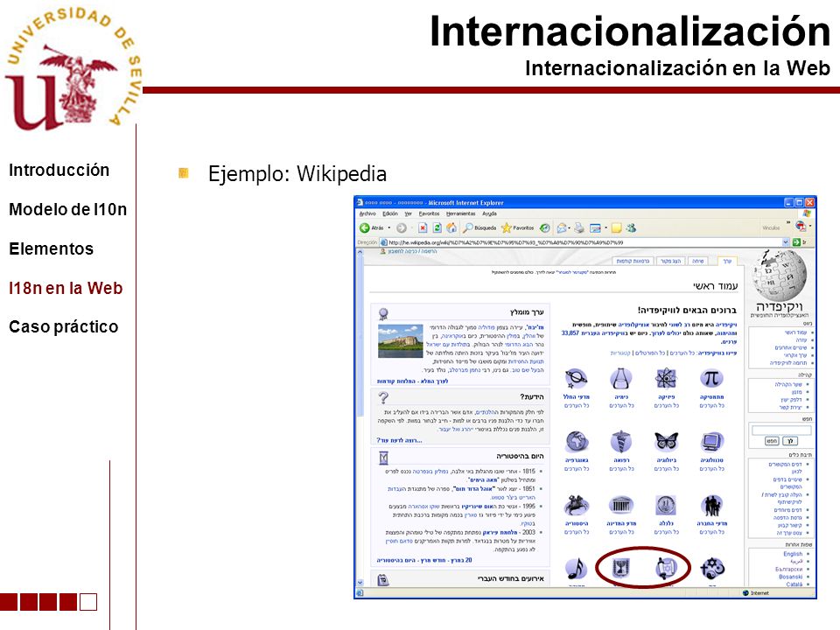840x630 pixels.
Task: Open the Edición menu
Action: pyautogui.click(x=390, y=213)
